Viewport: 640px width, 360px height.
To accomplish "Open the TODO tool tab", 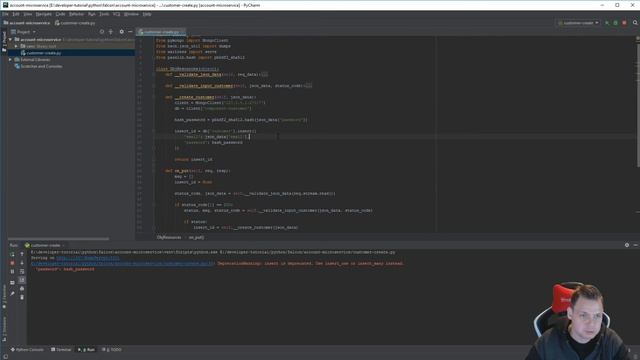I will coord(112,350).
